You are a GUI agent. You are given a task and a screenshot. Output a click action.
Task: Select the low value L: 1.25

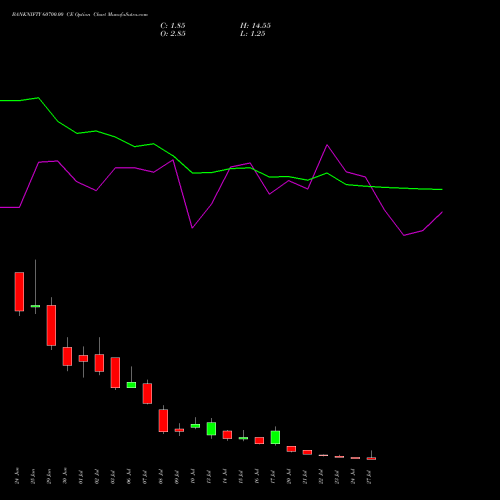tap(253, 34)
